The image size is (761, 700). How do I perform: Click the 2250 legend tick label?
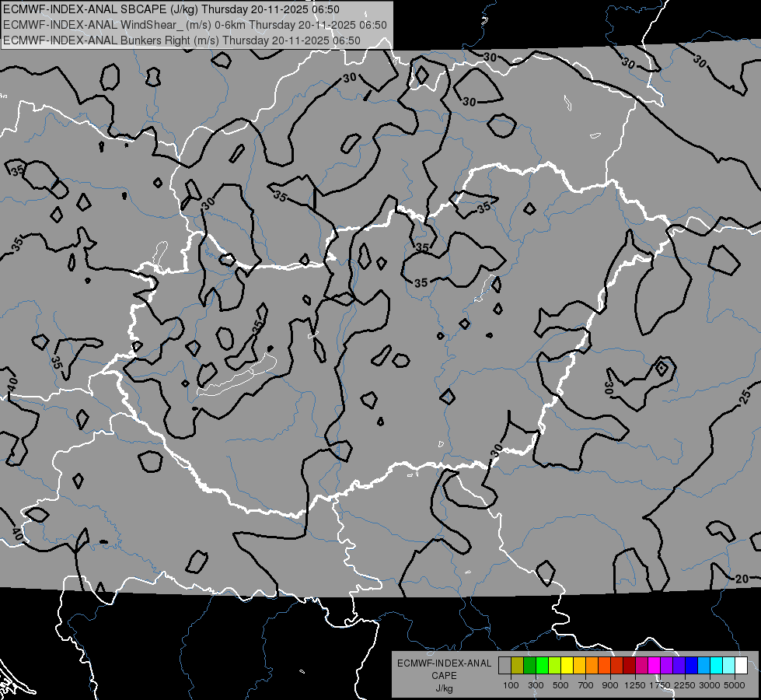685,685
